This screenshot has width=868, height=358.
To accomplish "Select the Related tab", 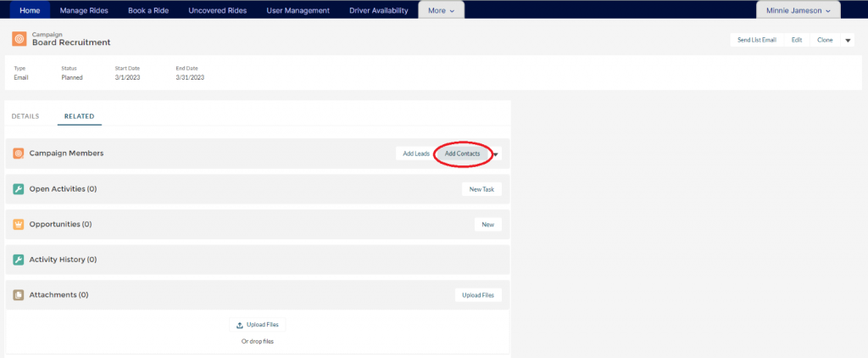I will coord(80,116).
